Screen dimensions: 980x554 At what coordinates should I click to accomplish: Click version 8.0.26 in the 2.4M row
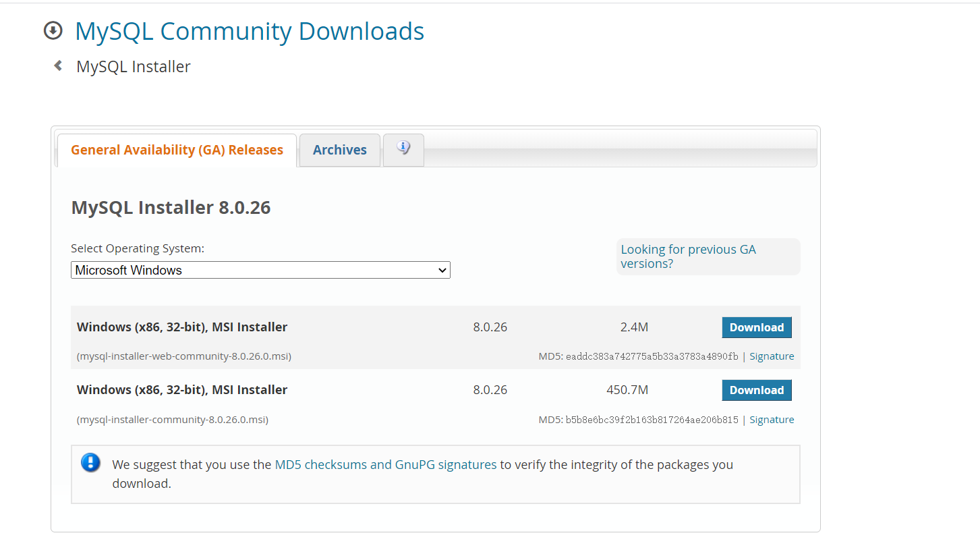coord(490,327)
